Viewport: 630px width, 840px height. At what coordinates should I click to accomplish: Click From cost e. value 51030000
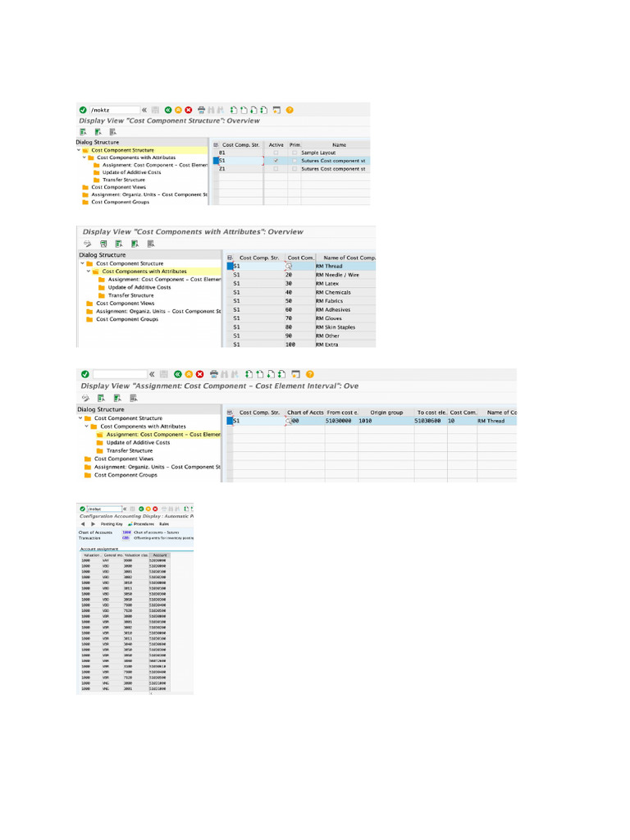339,421
